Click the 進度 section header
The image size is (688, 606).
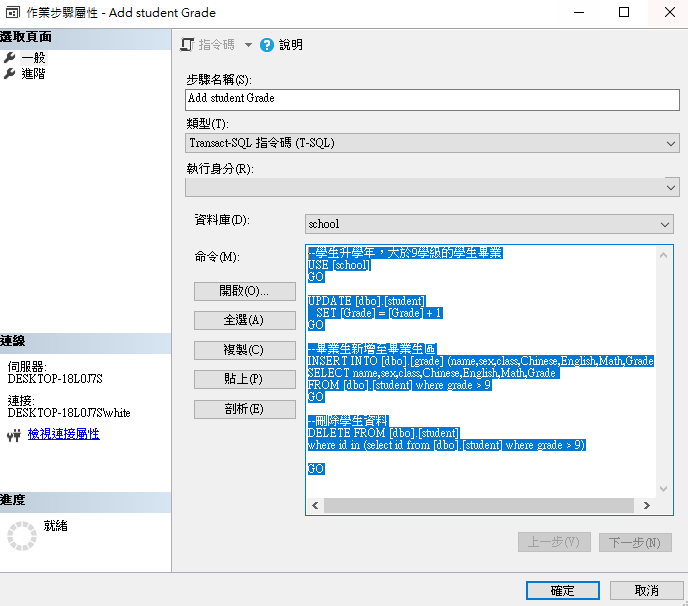[x=86, y=500]
